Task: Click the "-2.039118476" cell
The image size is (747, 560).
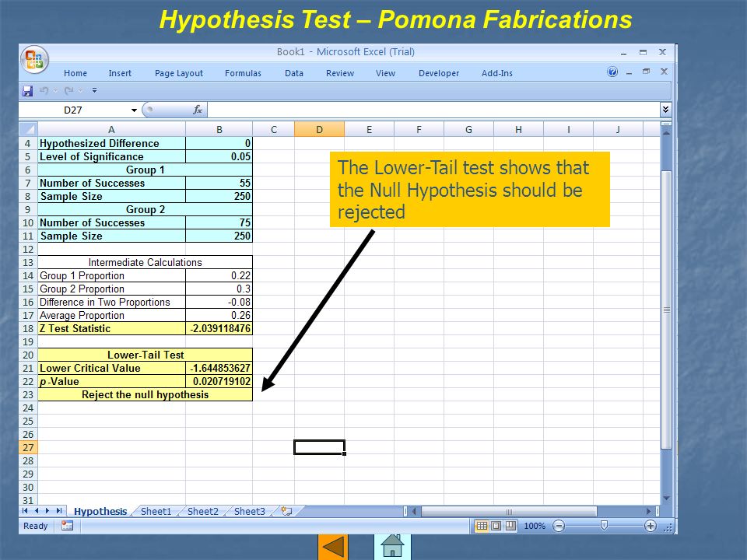Action: click(x=219, y=328)
